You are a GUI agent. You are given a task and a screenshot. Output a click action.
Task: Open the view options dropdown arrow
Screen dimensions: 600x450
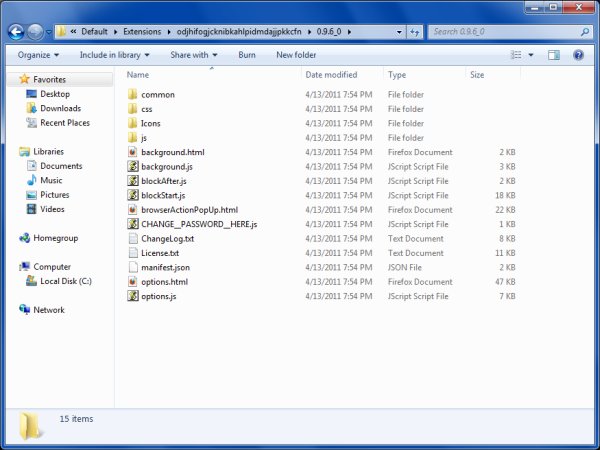(x=531, y=55)
